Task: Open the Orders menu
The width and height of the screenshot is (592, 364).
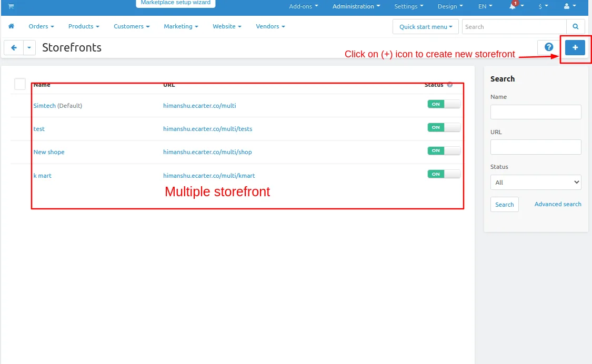Action: (41, 26)
